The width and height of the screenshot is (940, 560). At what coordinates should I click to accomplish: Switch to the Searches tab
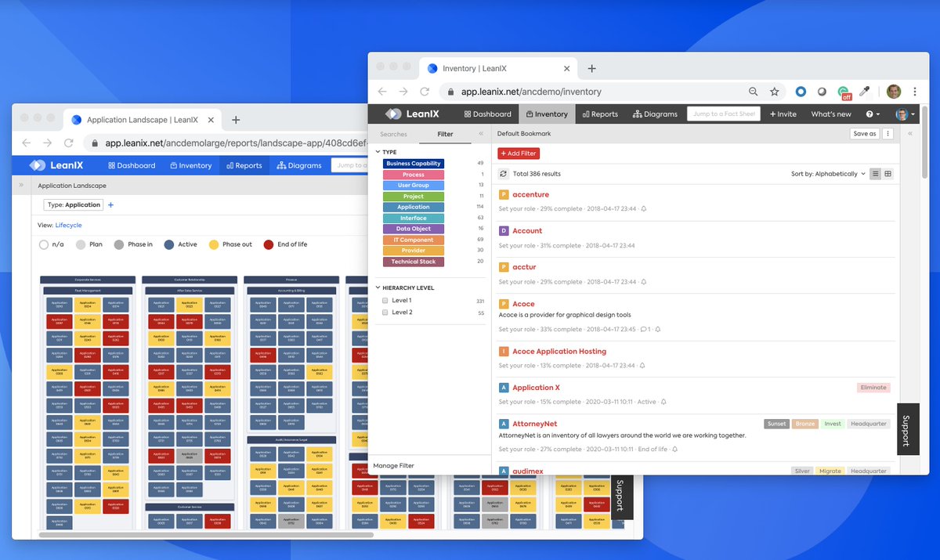[x=394, y=135]
